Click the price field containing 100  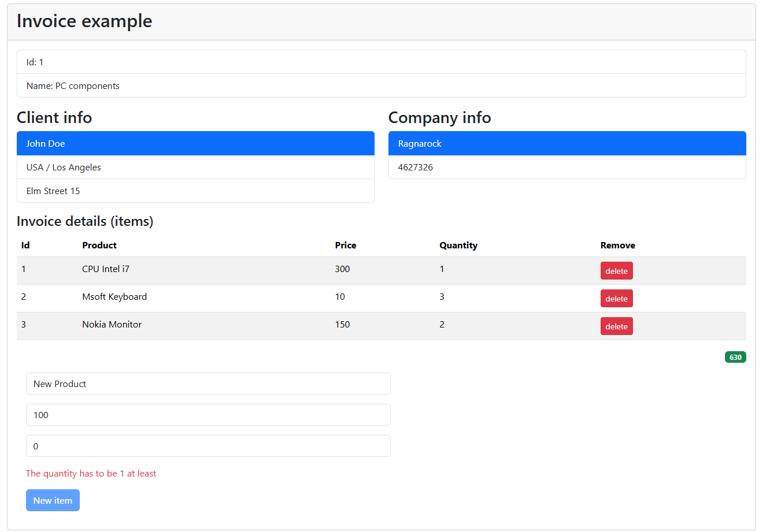pos(208,415)
